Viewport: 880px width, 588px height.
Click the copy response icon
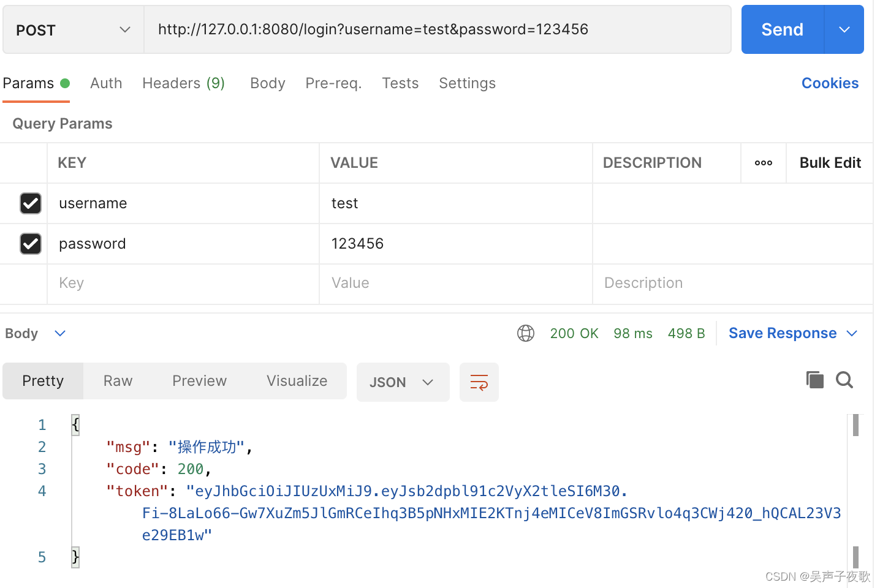pos(815,380)
